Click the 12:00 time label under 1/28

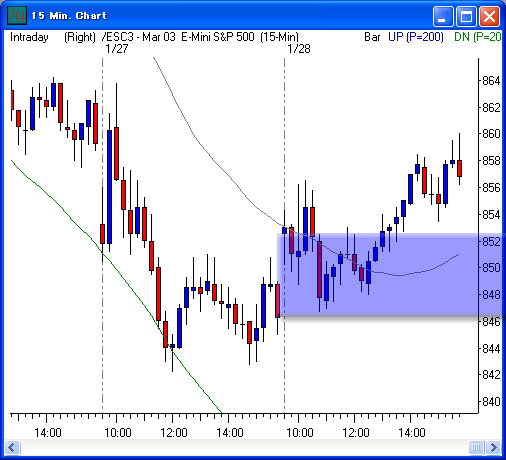click(356, 433)
